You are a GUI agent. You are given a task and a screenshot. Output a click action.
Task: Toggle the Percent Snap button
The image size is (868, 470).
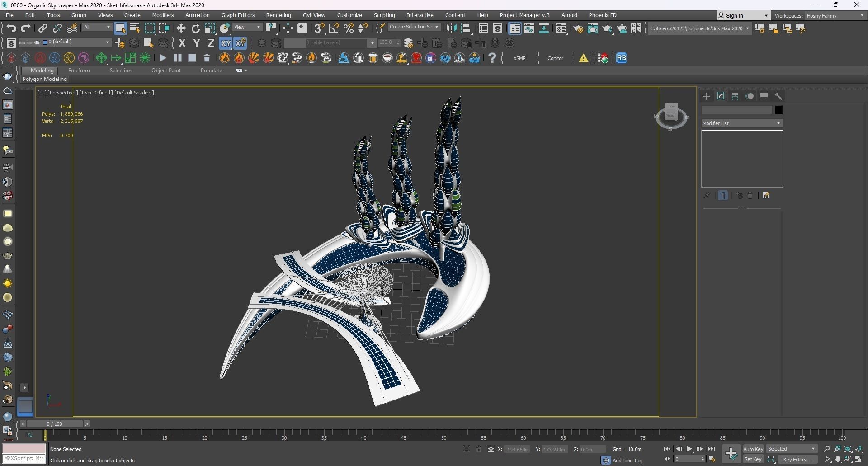348,28
